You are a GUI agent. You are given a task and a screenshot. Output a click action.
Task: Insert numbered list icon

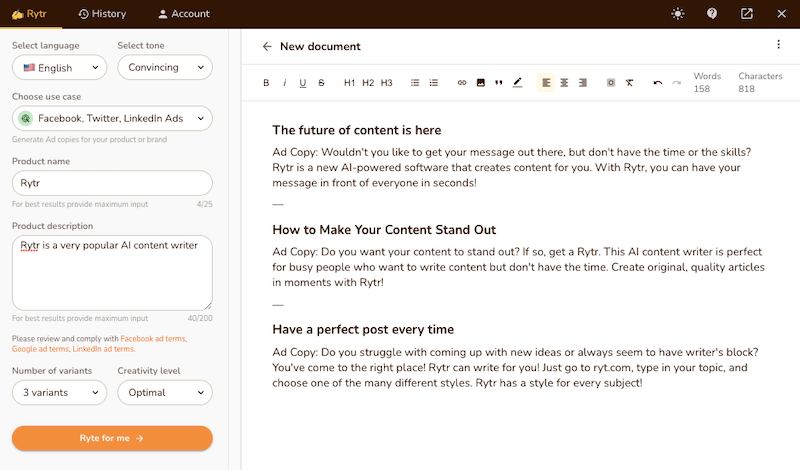click(x=433, y=83)
